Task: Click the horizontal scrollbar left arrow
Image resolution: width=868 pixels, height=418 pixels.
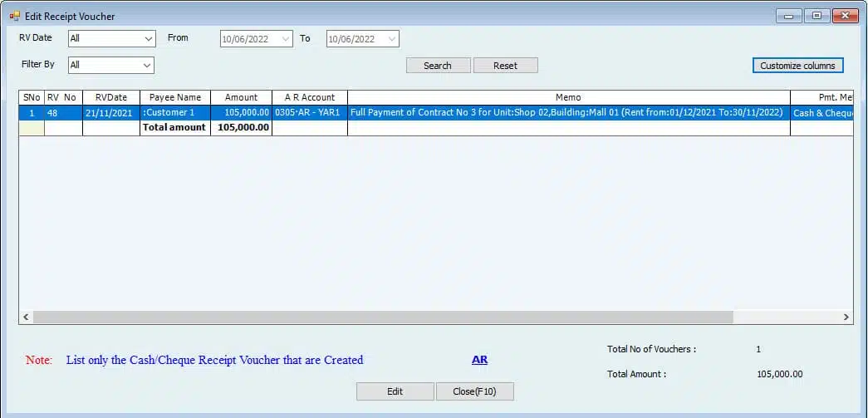Action: coord(26,317)
